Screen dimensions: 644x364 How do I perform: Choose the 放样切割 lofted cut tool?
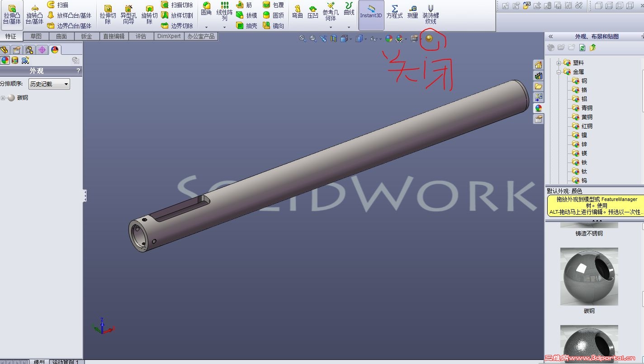click(177, 15)
